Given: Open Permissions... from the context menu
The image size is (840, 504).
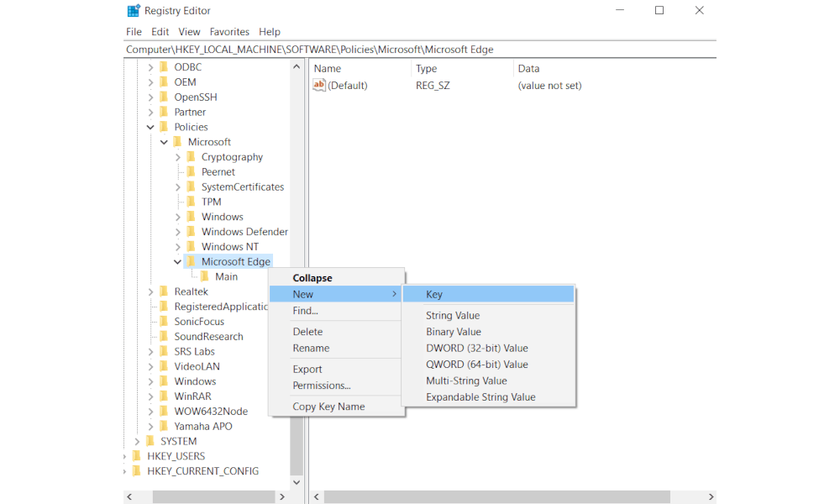Looking at the screenshot, I should [x=336, y=386].
